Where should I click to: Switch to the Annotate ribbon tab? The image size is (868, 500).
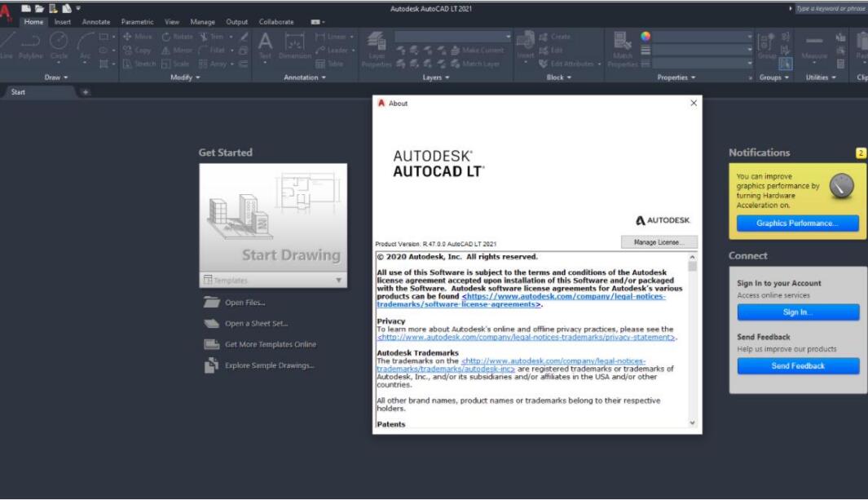click(96, 21)
